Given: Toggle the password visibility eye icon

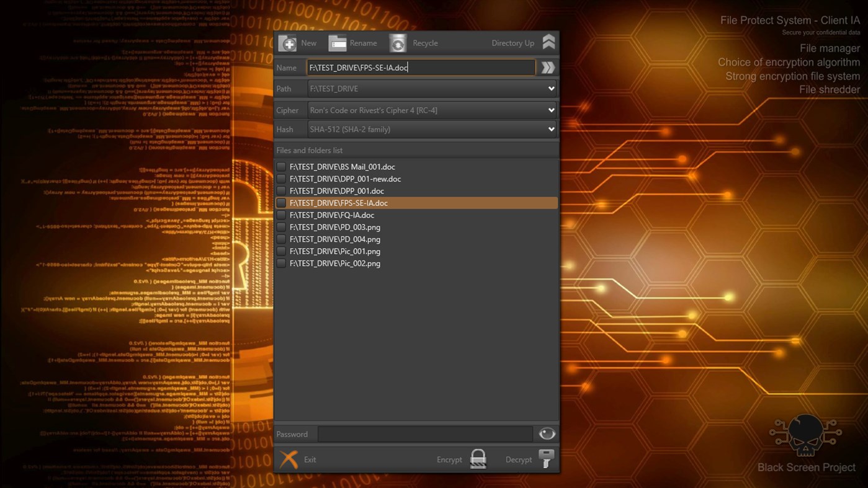Looking at the screenshot, I should (545, 433).
